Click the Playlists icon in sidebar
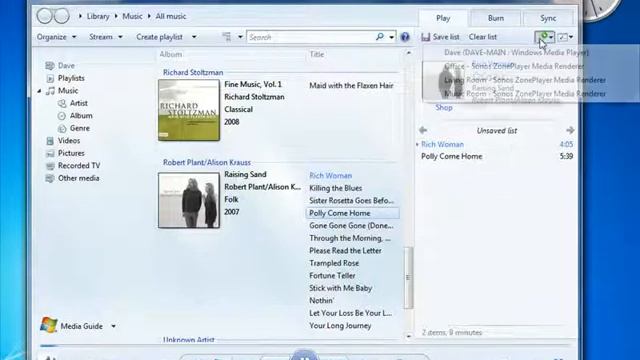The image size is (640, 360). [x=50, y=78]
